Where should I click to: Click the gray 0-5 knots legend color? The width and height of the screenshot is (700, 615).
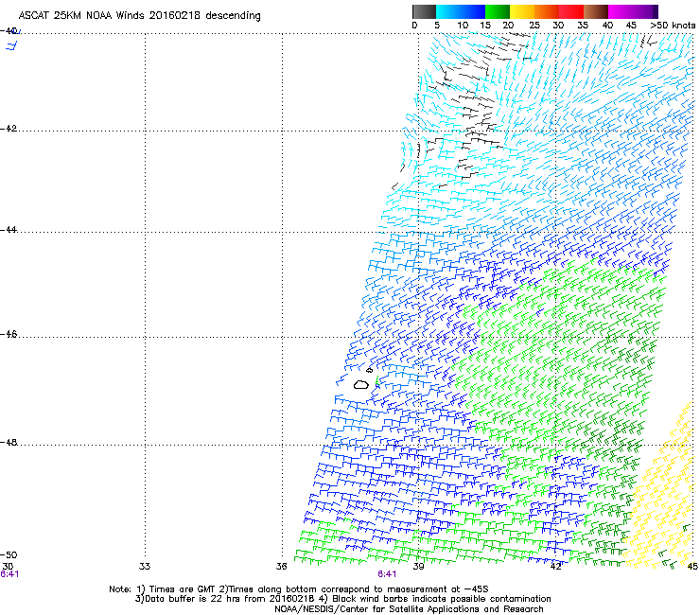coord(424,11)
